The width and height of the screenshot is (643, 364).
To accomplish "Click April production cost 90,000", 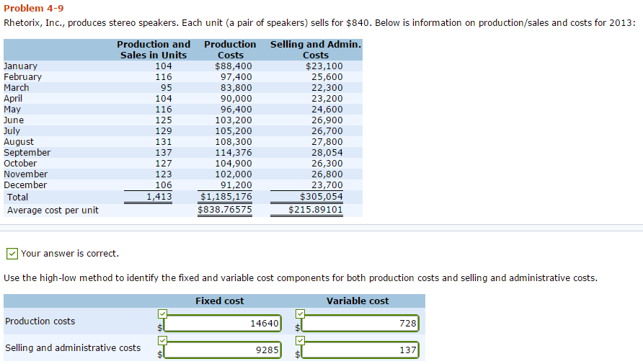I will coord(236,98).
